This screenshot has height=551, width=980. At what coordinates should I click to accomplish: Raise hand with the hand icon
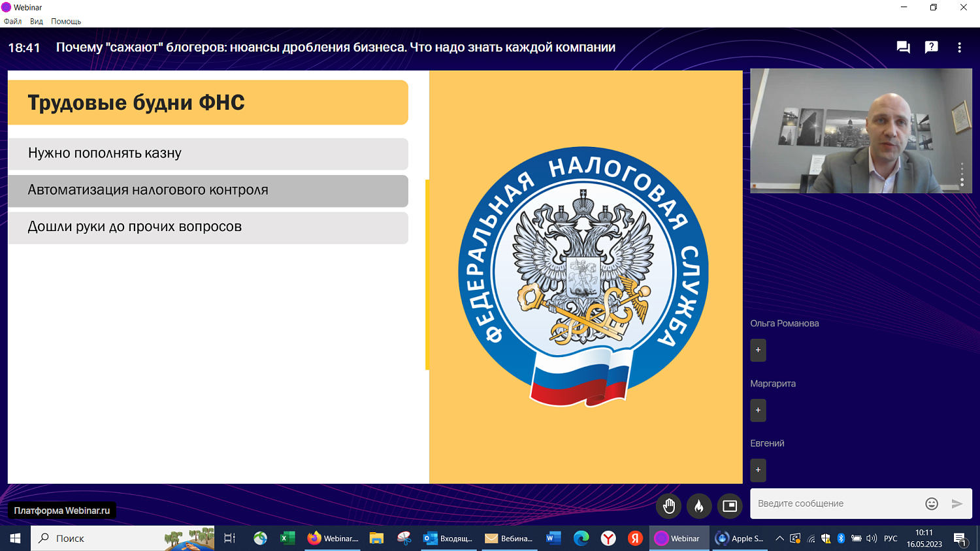[669, 506]
